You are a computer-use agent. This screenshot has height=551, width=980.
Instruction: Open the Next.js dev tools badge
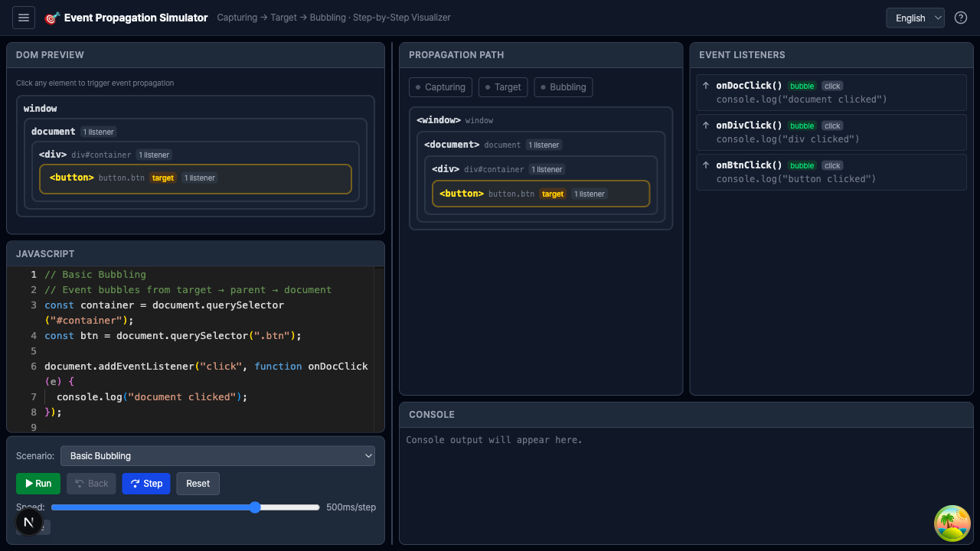[29, 522]
